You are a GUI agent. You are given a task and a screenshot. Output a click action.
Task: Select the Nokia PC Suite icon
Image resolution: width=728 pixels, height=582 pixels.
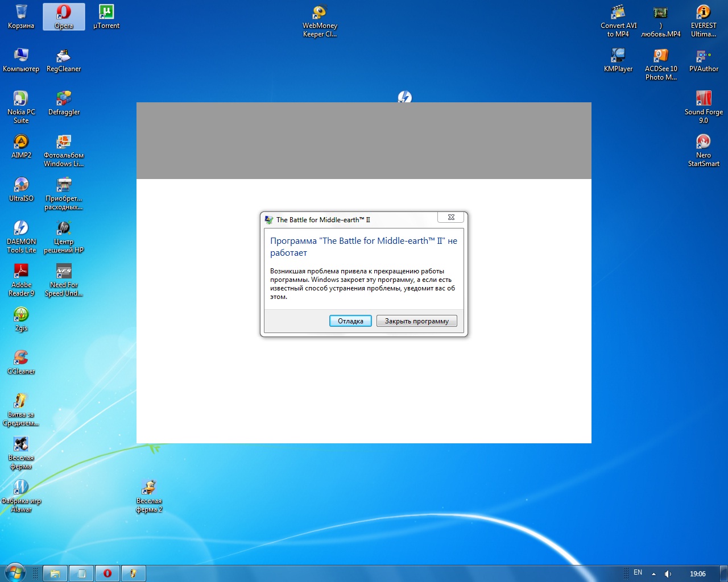click(x=21, y=107)
